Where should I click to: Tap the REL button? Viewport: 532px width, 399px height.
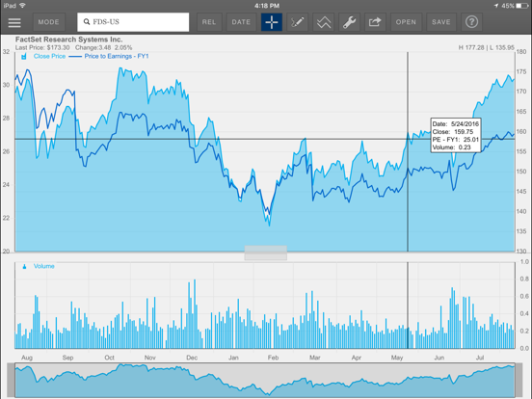(209, 22)
